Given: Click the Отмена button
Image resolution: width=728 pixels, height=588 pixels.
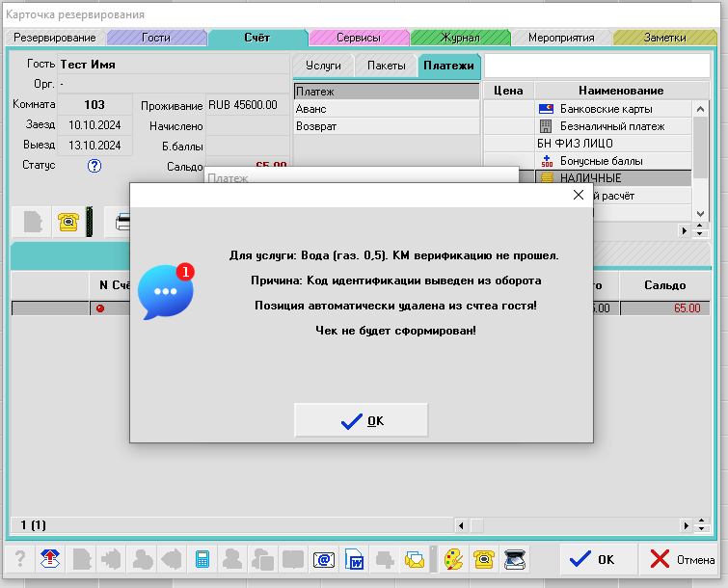Looking at the screenshot, I should [682, 559].
